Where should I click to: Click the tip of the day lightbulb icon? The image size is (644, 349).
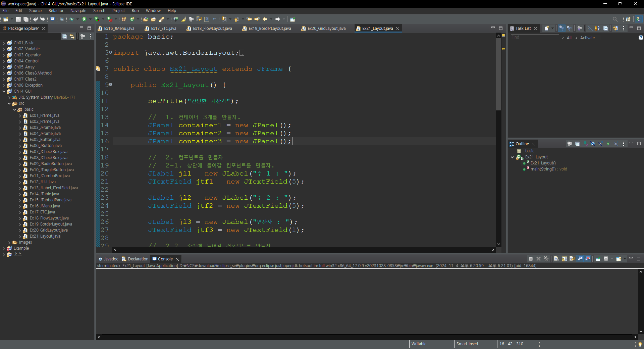click(640, 344)
